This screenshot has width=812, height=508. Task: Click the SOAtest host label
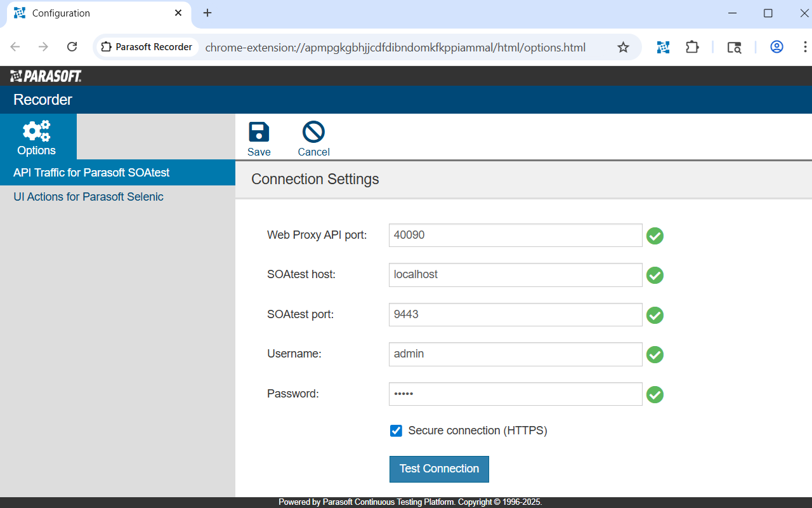point(301,274)
